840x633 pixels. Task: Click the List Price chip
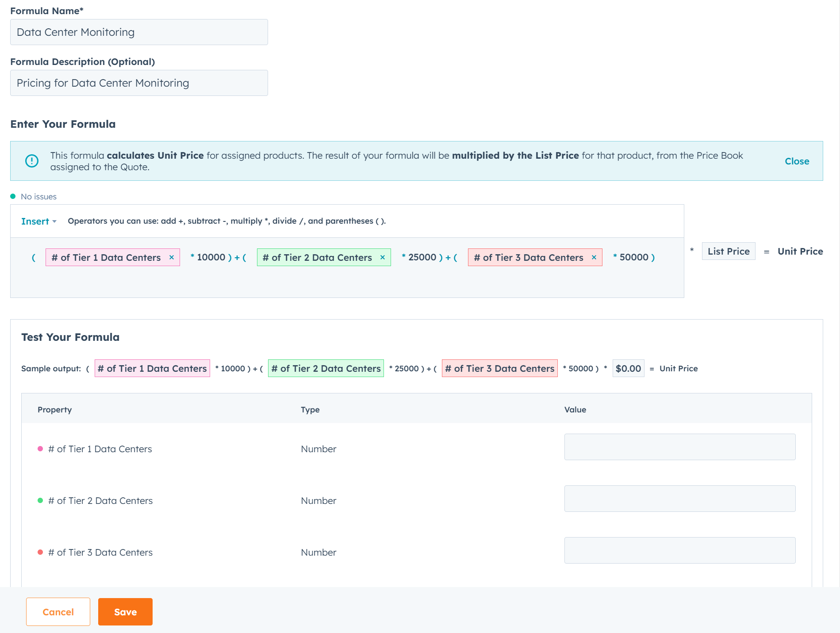click(728, 251)
